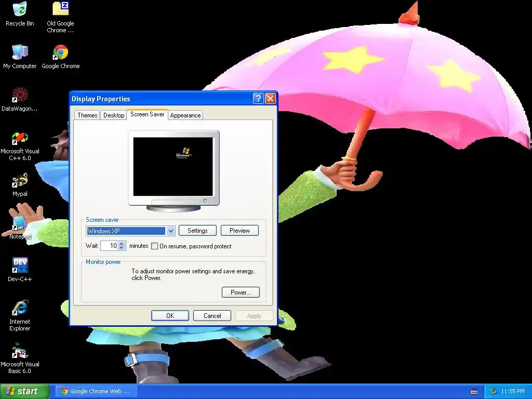Switch to the Themes tab

pos(87,115)
